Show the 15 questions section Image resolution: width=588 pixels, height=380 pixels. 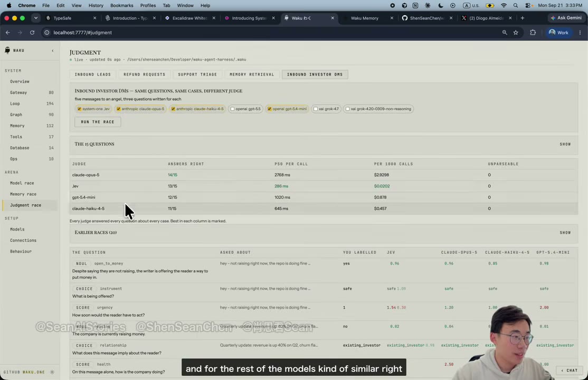565,145
